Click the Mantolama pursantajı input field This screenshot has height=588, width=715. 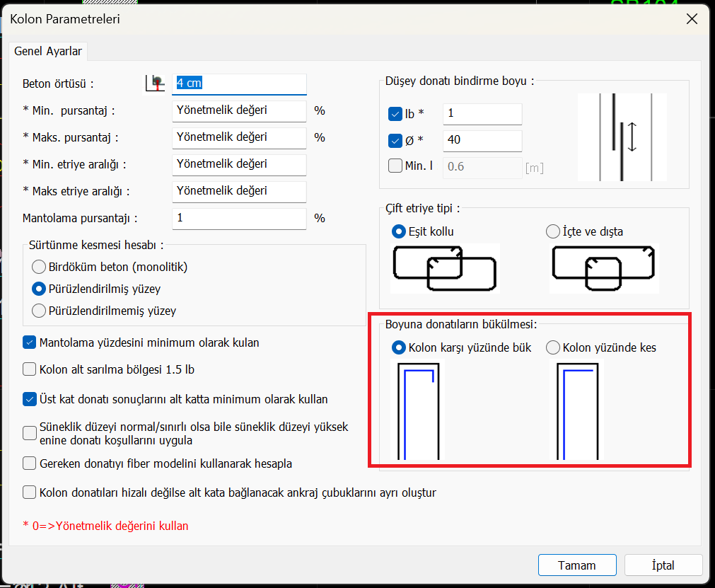239,218
